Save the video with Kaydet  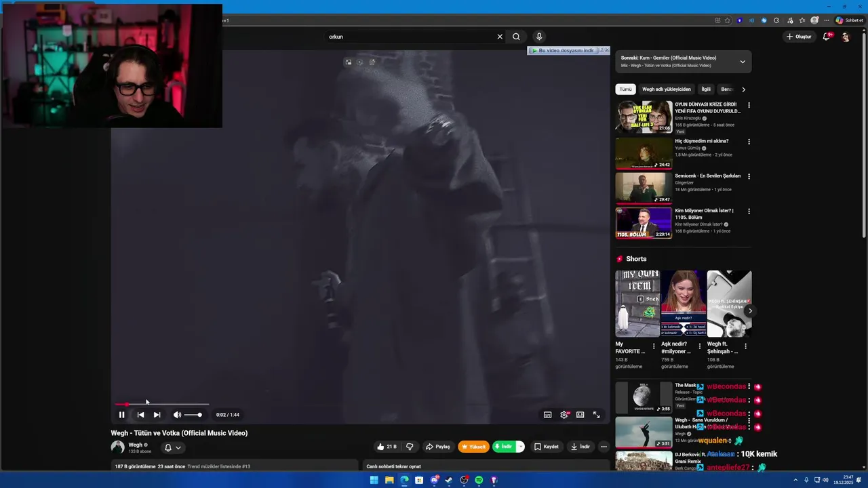[547, 447]
